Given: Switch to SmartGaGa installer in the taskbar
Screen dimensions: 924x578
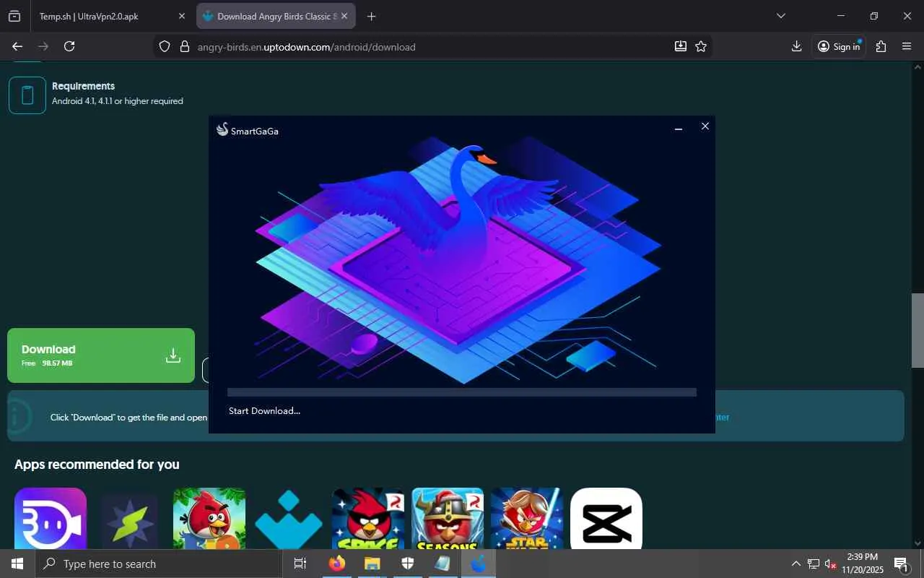Looking at the screenshot, I should tap(478, 564).
